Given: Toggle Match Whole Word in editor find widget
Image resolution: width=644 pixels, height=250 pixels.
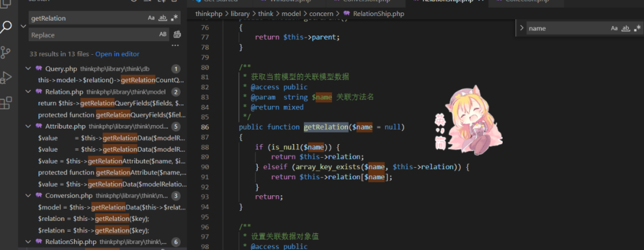Looking at the screenshot, I should pos(626,29).
